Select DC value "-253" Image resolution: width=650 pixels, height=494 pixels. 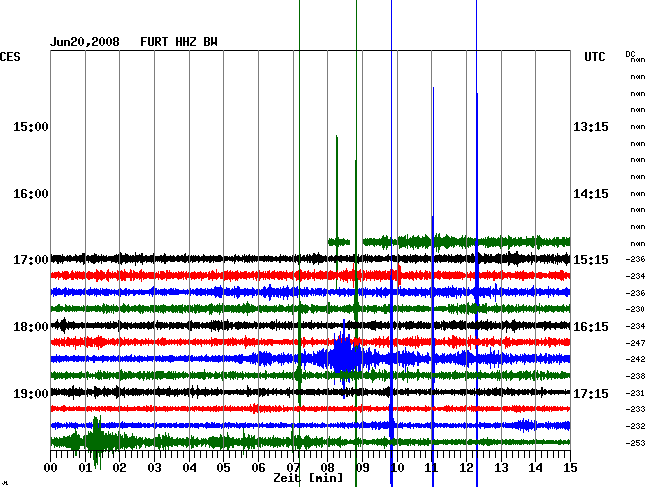point(635,443)
